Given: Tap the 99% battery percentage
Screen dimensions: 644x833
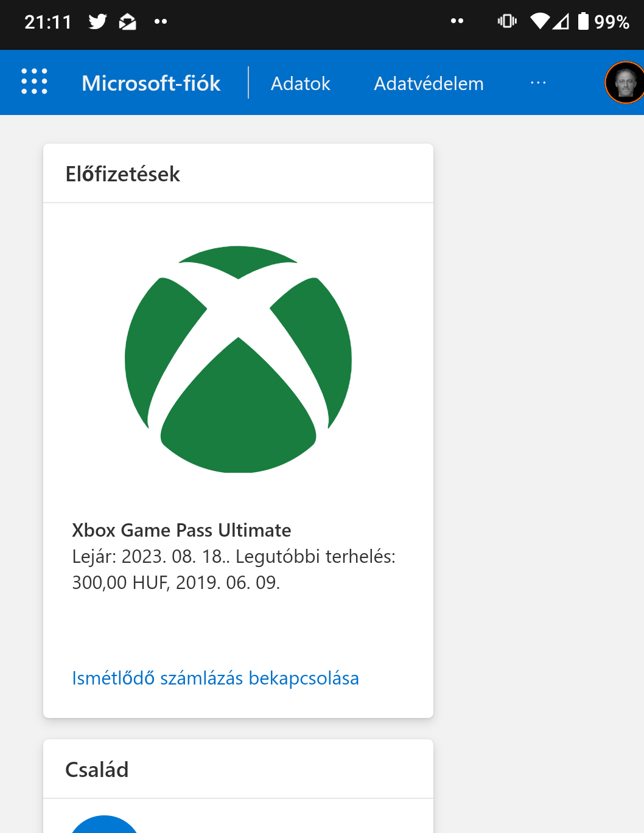Looking at the screenshot, I should [x=612, y=22].
